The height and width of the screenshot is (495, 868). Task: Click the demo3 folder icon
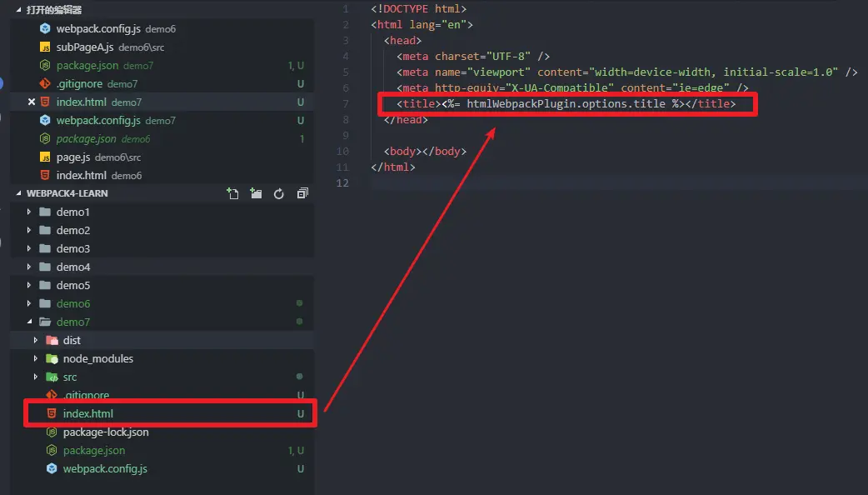(x=45, y=248)
